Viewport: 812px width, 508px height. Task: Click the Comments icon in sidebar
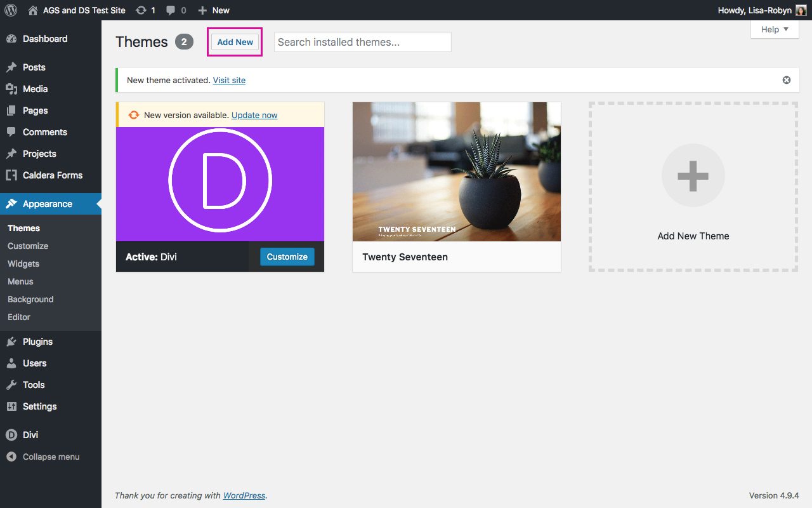tap(11, 132)
